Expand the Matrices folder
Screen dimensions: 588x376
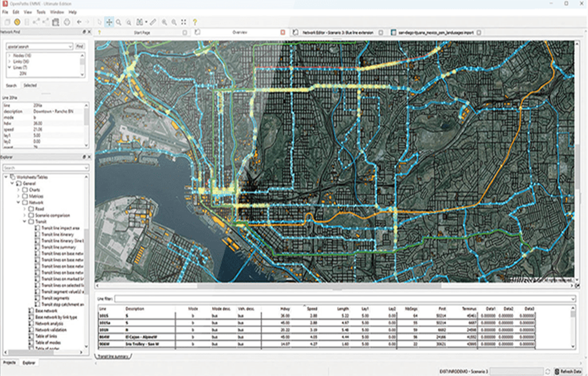19,196
